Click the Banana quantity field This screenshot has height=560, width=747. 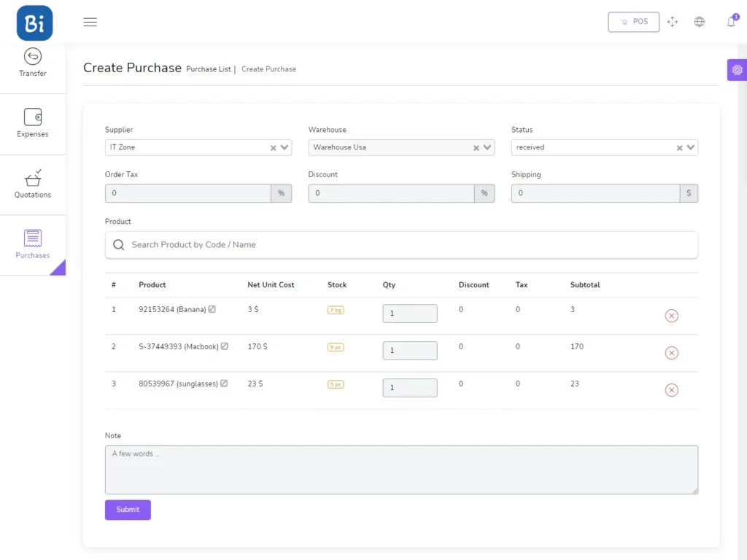pos(410,314)
